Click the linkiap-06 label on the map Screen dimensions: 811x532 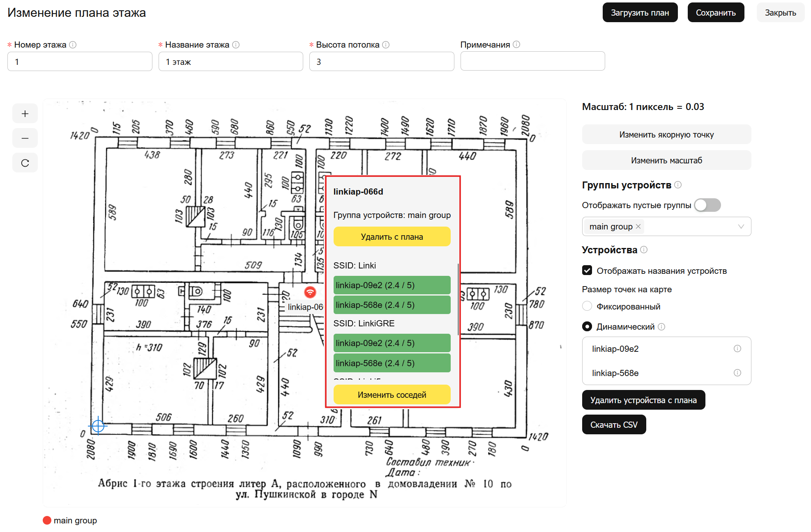pos(305,307)
